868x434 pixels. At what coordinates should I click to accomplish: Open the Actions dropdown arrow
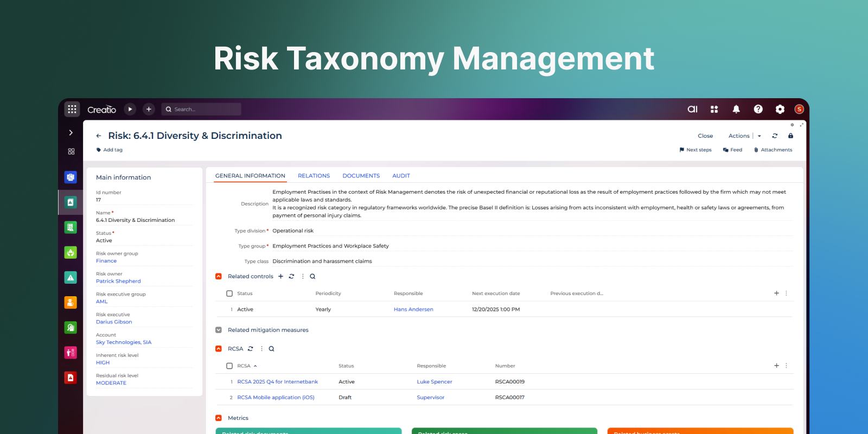(x=759, y=136)
